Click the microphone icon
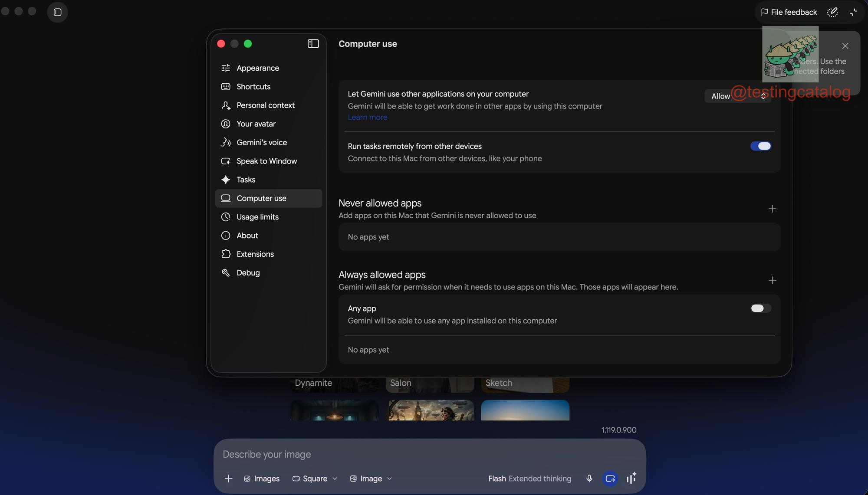868x495 pixels. coord(589,479)
